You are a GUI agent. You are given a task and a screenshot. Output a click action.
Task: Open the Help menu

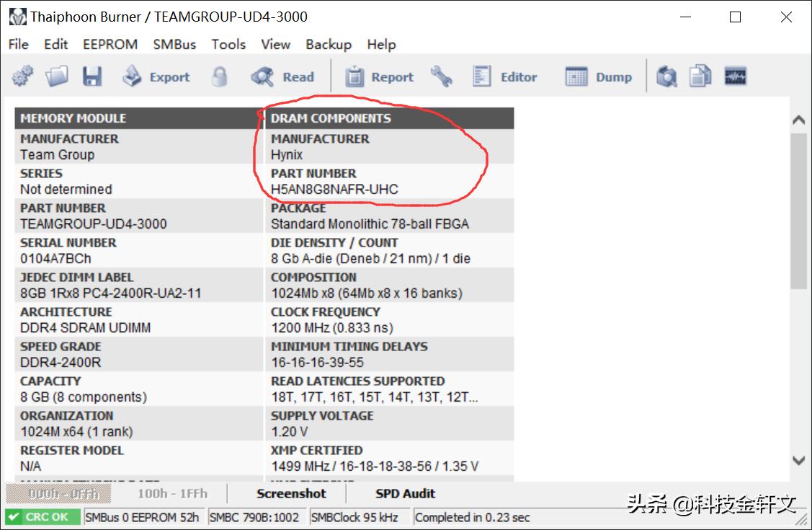click(382, 45)
